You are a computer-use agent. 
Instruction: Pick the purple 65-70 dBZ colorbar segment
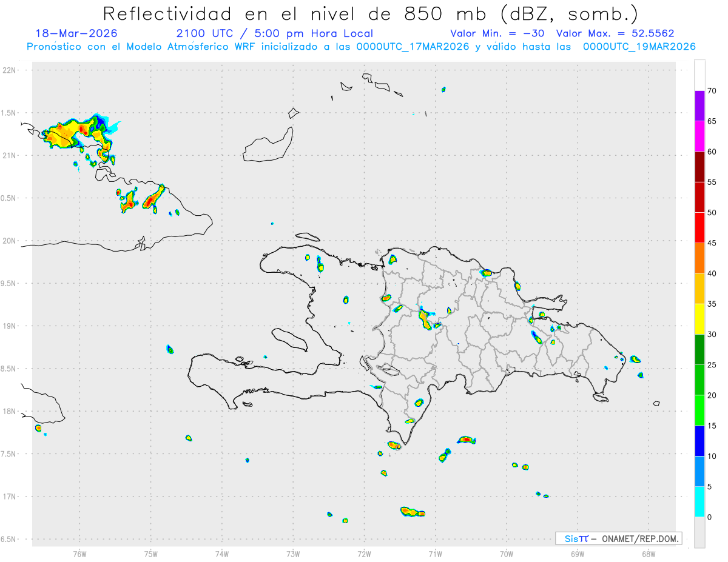click(x=699, y=105)
